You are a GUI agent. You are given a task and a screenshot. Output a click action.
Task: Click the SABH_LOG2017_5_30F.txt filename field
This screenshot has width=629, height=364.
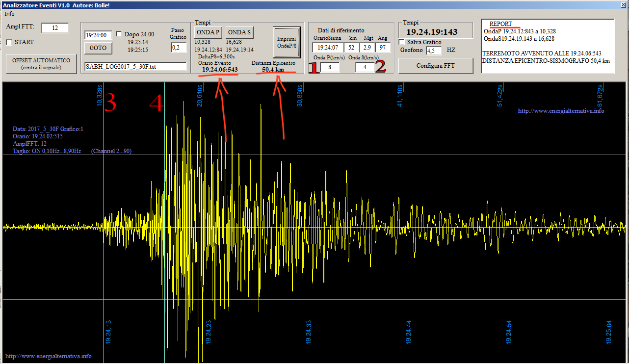pyautogui.click(x=135, y=66)
